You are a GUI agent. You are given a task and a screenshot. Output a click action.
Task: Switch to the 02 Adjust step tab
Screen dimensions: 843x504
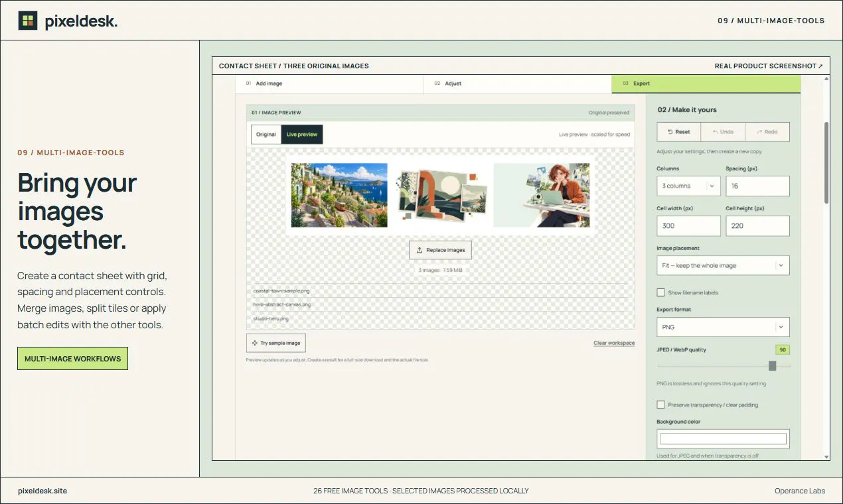click(x=517, y=84)
